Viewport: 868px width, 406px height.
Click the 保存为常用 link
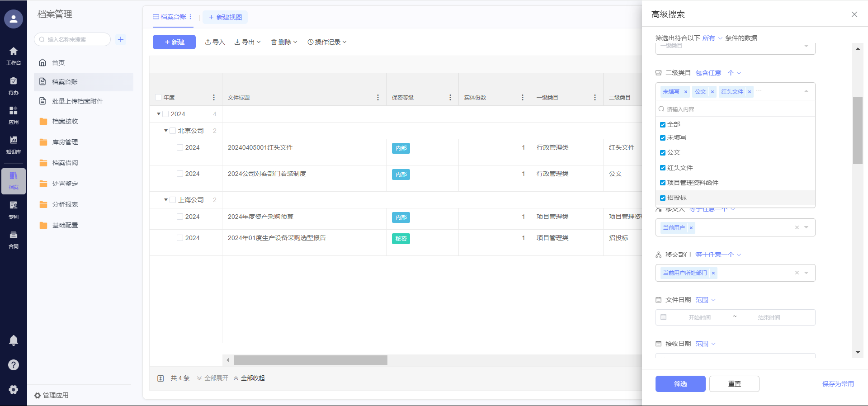(x=838, y=384)
